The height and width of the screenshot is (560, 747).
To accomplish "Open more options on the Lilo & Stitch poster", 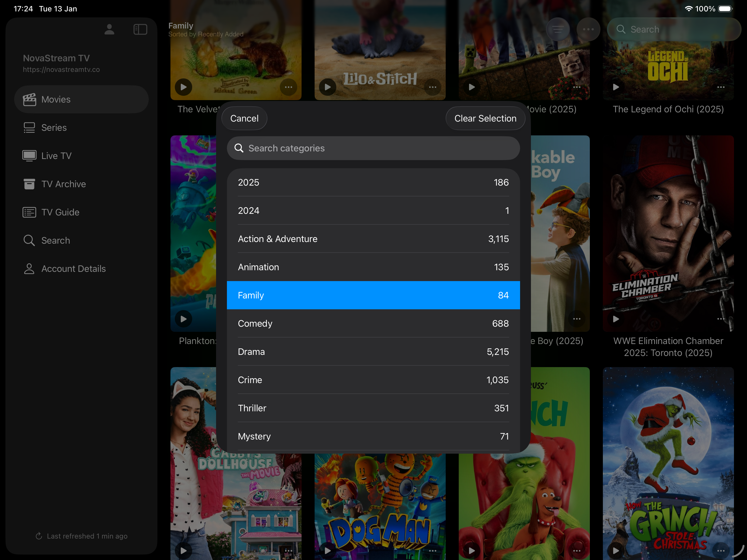I will (433, 87).
